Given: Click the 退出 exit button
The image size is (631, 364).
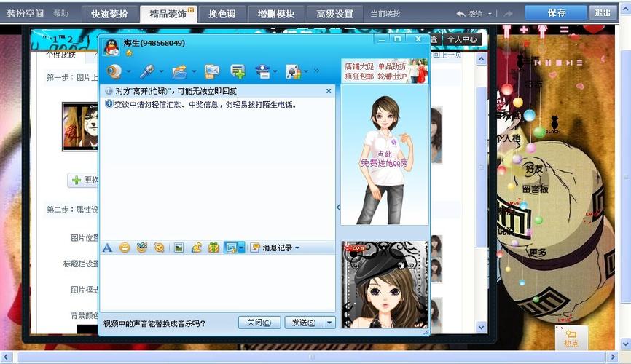Looking at the screenshot, I should point(603,13).
